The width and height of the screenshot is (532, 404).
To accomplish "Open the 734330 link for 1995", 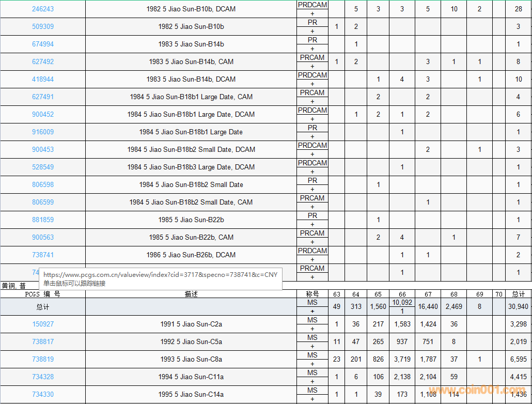I will click(43, 394).
